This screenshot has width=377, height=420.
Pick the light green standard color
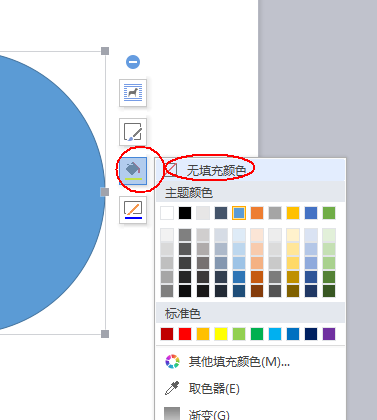pyautogui.click(x=239, y=334)
